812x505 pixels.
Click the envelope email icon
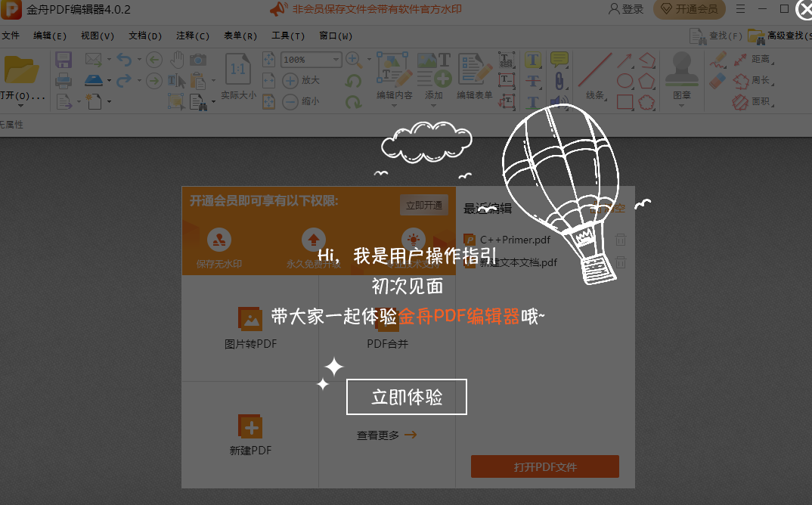(x=93, y=60)
